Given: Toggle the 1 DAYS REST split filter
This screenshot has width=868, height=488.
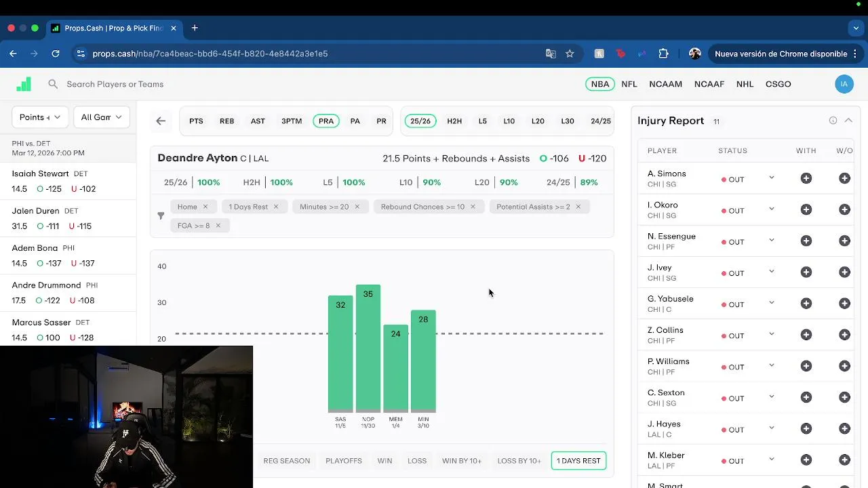Looking at the screenshot, I should 578,461.
